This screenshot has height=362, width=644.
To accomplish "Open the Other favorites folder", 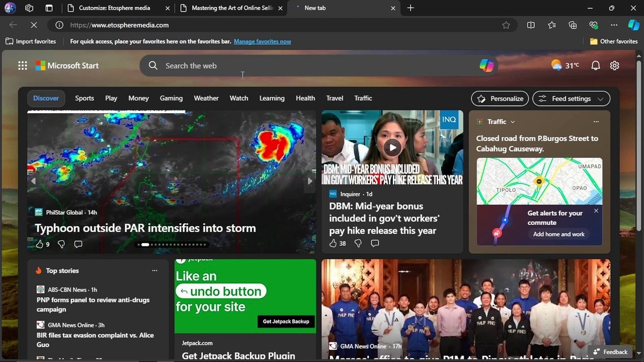I will coord(614,41).
